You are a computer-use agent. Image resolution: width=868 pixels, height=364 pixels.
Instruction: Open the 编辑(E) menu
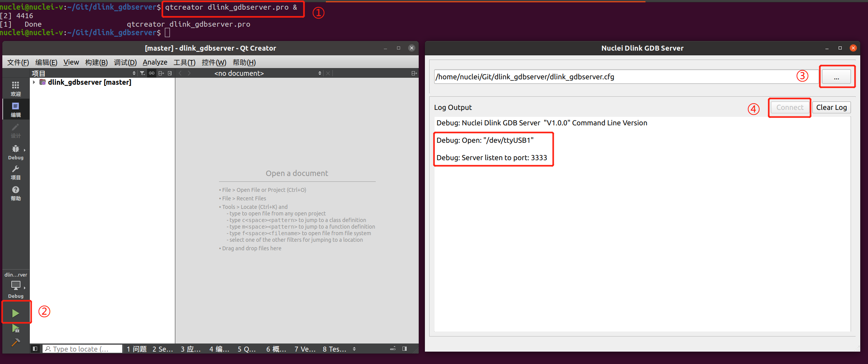46,62
